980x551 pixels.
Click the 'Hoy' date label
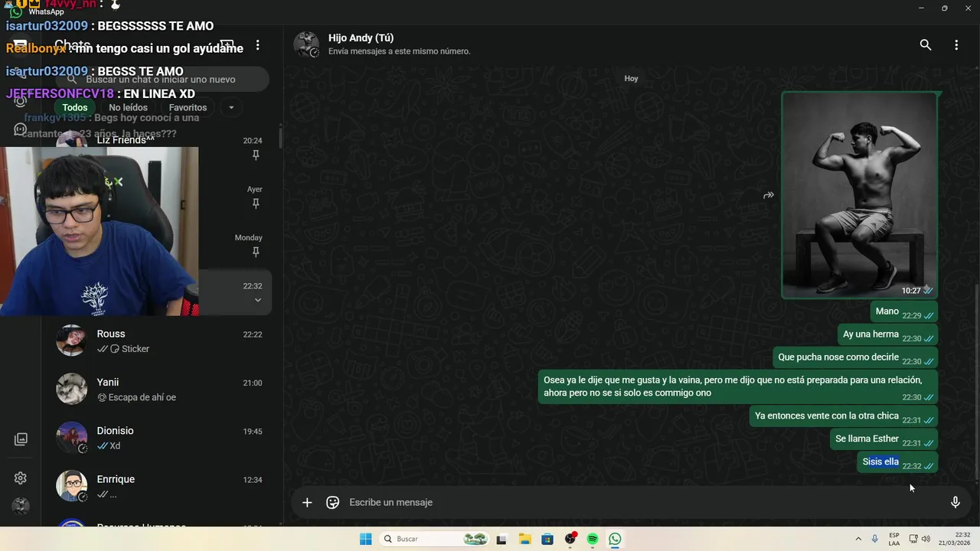(x=631, y=79)
